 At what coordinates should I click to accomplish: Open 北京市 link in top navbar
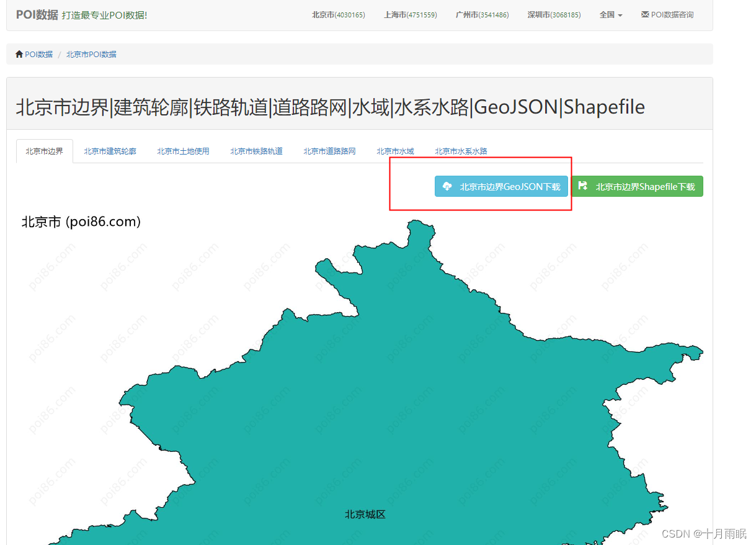click(338, 15)
